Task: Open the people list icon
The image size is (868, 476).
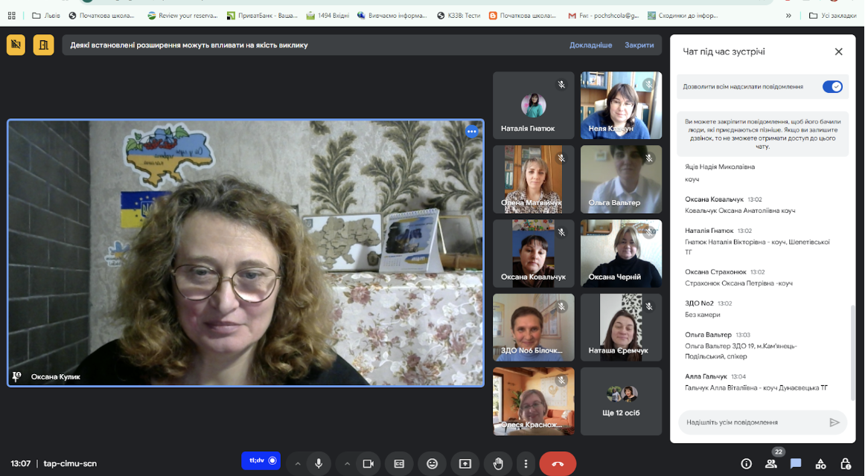Action: [770, 463]
